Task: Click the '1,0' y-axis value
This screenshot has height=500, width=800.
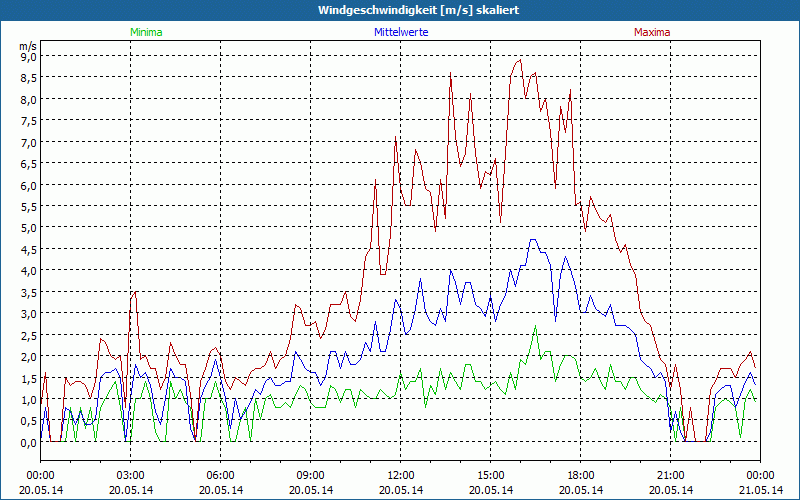Action: pos(29,399)
